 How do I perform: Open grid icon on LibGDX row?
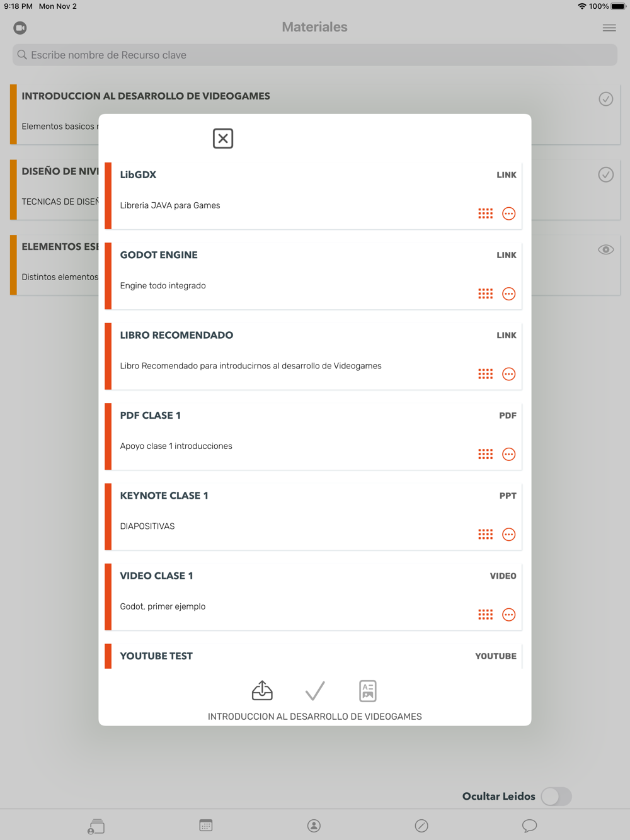[486, 213]
